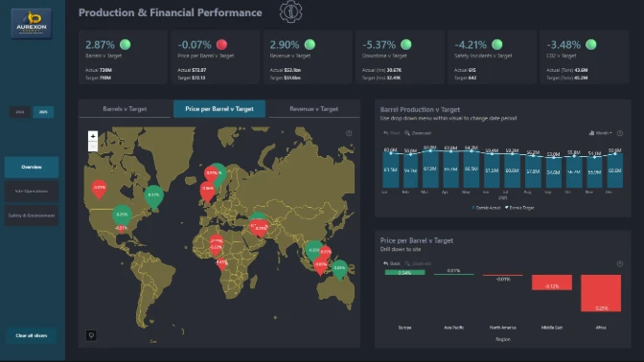Toggle the Barrels Target legend item

click(x=519, y=208)
